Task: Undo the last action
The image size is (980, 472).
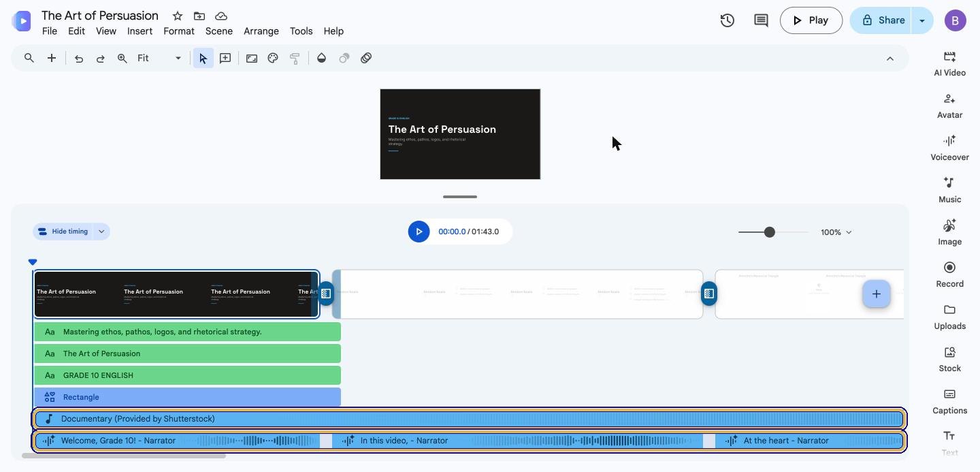Action: point(79,59)
